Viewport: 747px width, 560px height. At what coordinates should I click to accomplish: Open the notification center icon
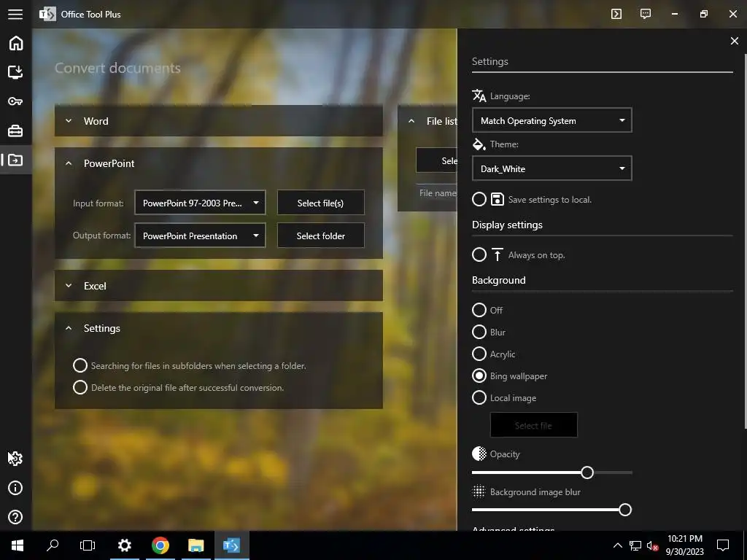click(x=723, y=545)
